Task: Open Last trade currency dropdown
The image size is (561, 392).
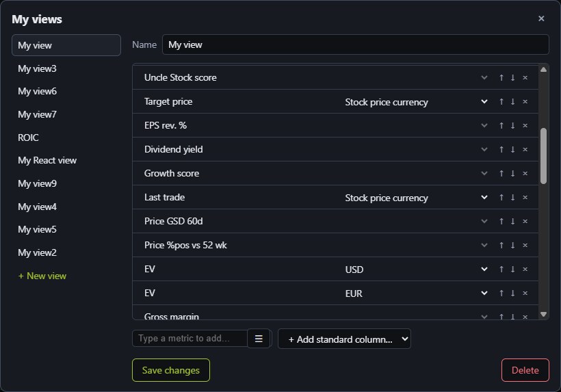Action: (417, 198)
